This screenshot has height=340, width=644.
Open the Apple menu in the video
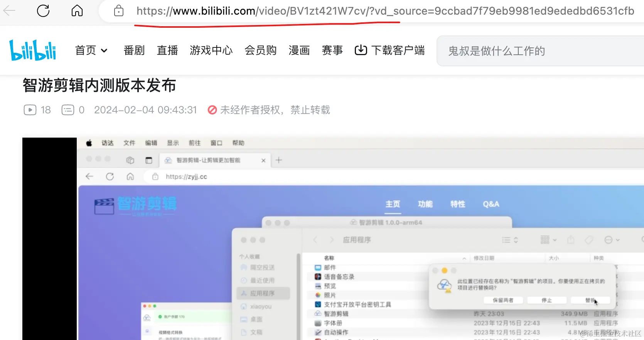(89, 143)
